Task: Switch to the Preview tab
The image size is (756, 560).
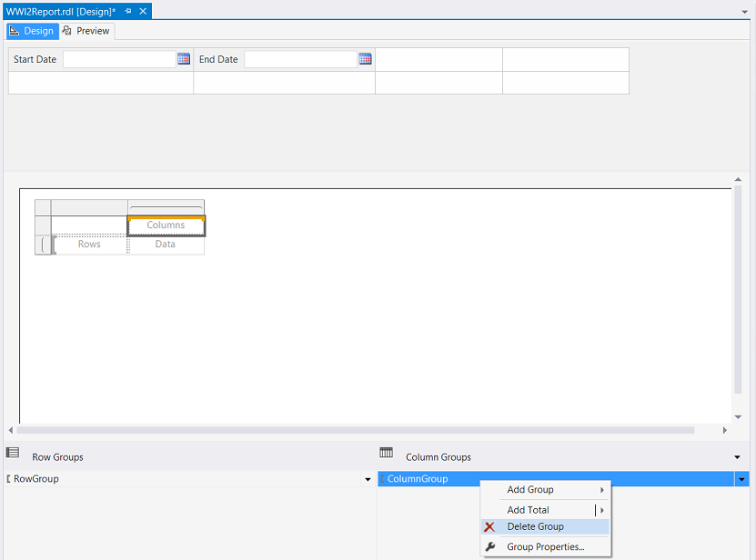Action: pos(86,31)
